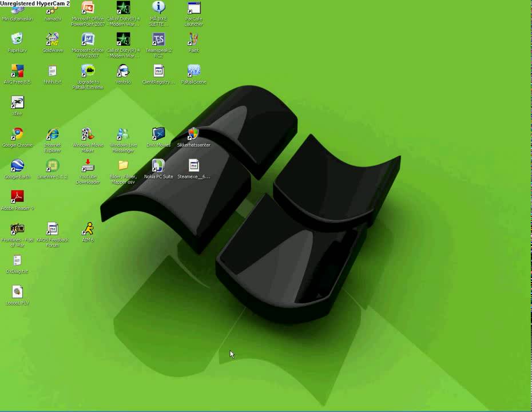Select the Windows Movie Maker icon
The image size is (532, 412).
click(x=88, y=134)
